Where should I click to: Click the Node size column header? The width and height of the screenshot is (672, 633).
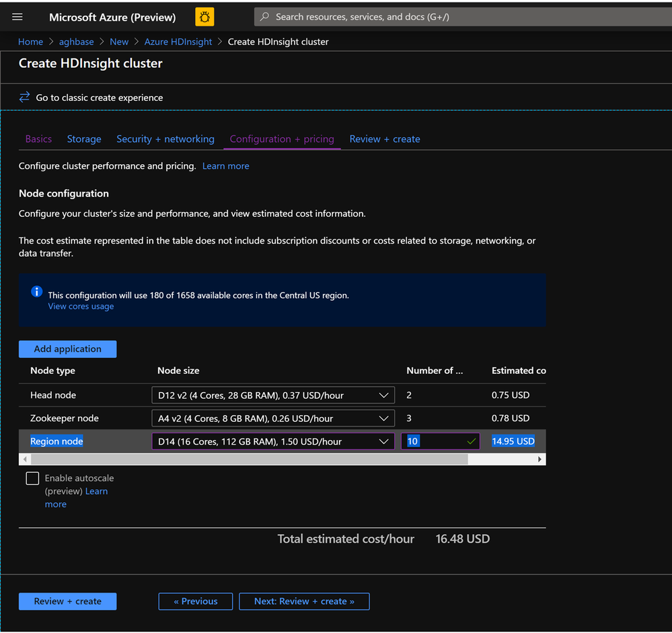tap(178, 371)
